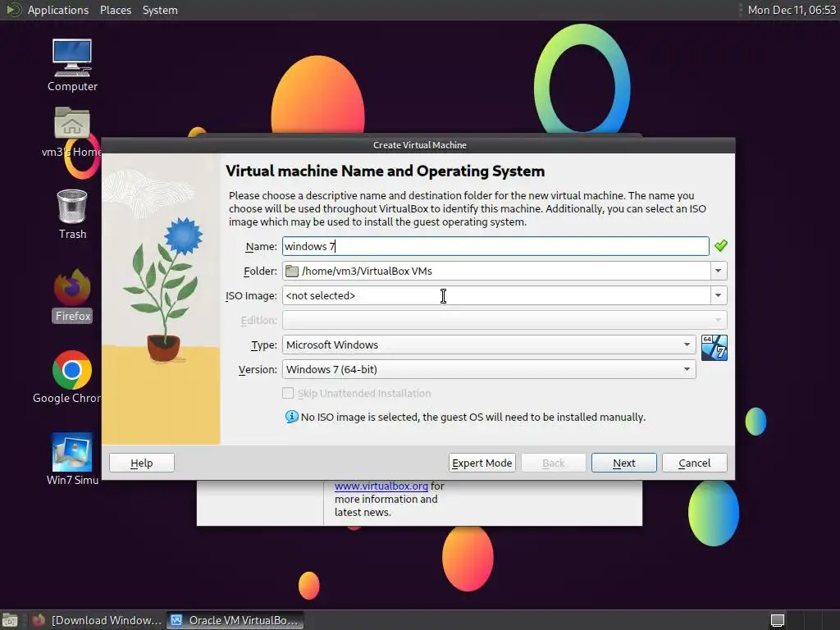
Task: Click the Create Virtual Machine title bar
Action: click(419, 145)
